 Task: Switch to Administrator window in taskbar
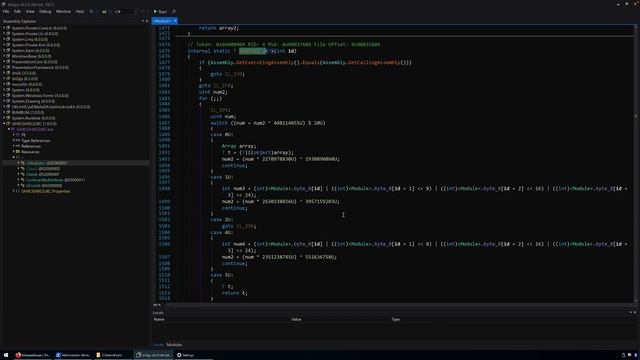click(x=73, y=355)
